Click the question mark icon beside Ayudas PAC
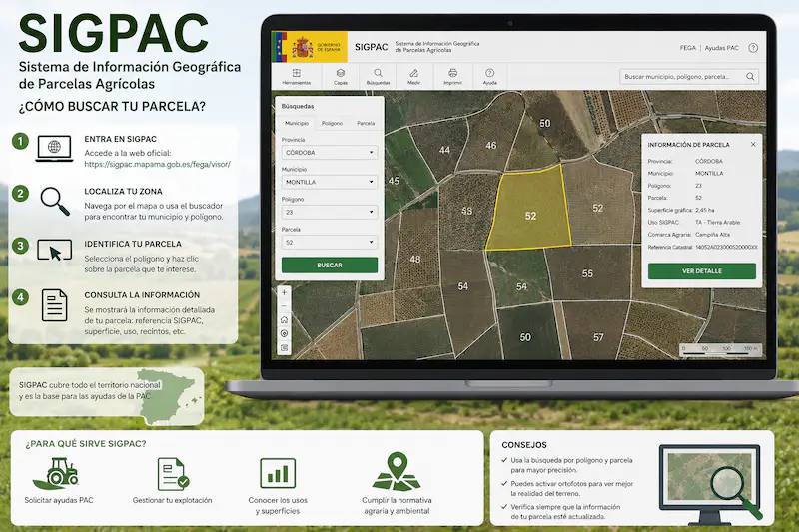This screenshot has height=532, width=799. pos(753,48)
